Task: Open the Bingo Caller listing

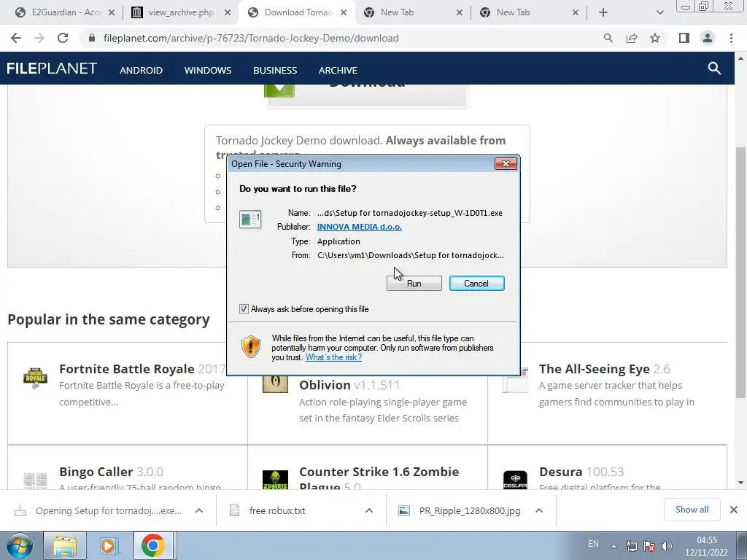Action: click(x=96, y=472)
